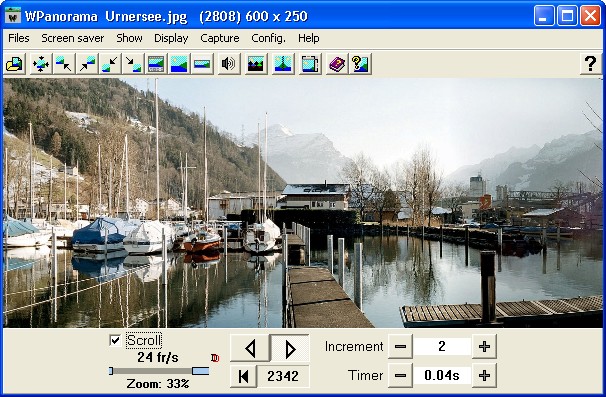The width and height of the screenshot is (606, 397).
Task: Uncheck the Scroll checkbox
Action: [x=115, y=340]
